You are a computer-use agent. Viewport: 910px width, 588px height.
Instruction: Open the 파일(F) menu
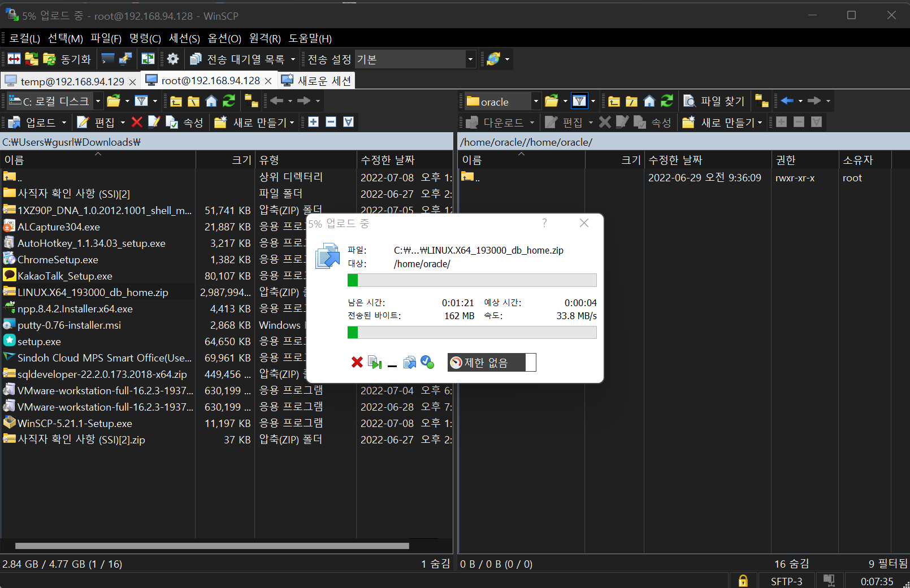coord(106,38)
